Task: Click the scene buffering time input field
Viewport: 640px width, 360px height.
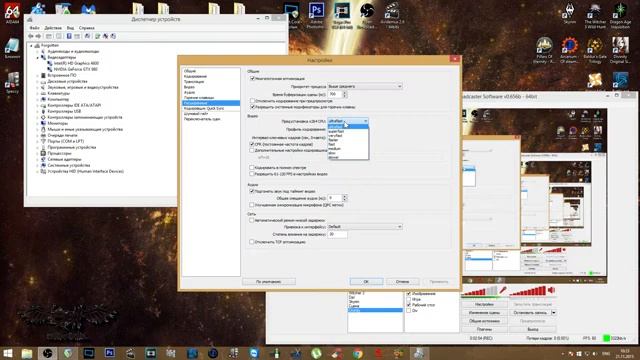Action: (335, 94)
